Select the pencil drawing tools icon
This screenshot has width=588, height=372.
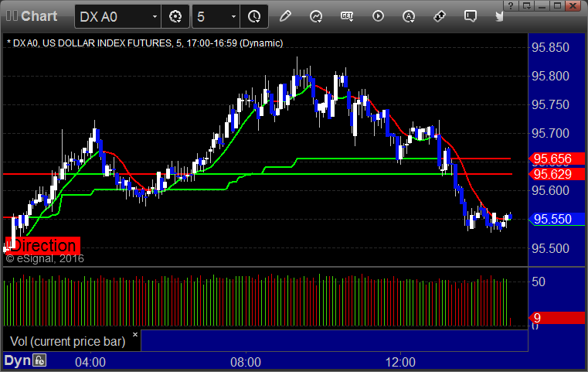[285, 16]
